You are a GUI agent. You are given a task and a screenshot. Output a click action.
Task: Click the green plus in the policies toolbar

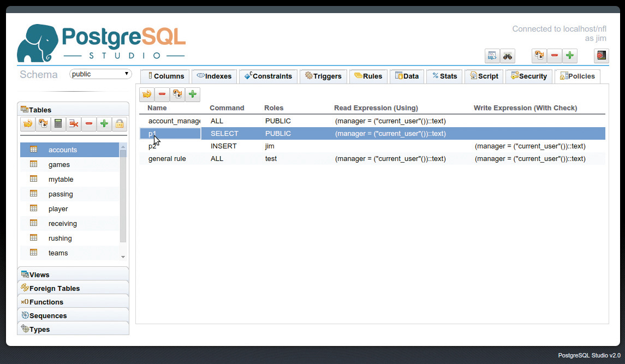pyautogui.click(x=193, y=94)
